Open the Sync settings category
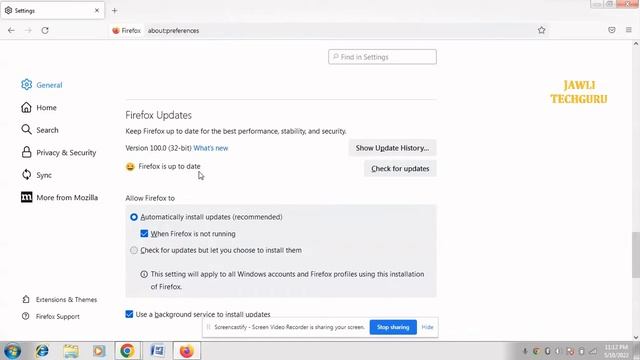This screenshot has height=360, width=640. click(x=36, y=175)
